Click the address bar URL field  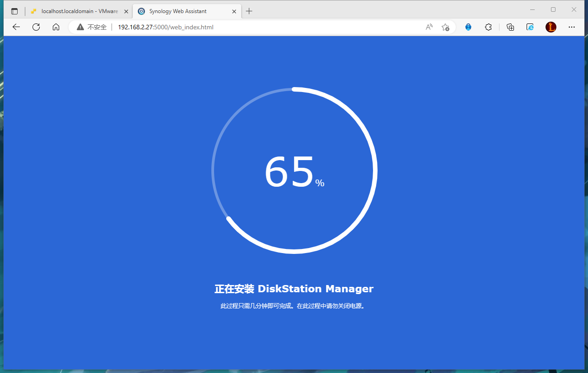point(262,27)
